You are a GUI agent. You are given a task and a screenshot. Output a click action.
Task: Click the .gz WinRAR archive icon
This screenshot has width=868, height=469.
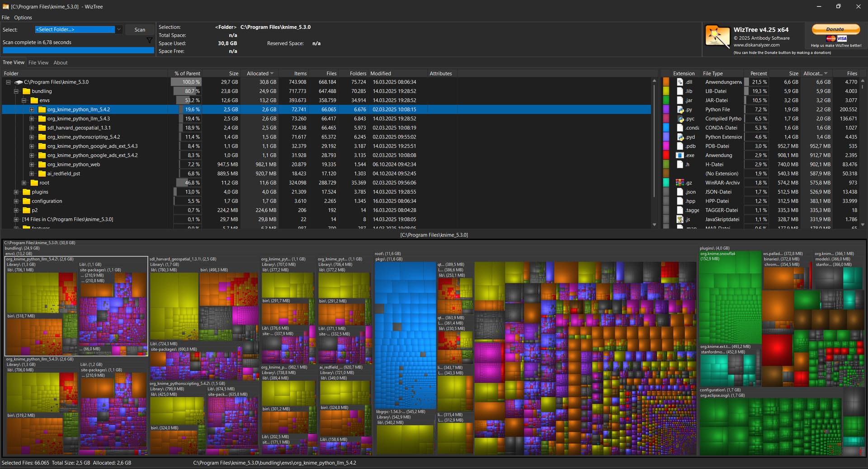tap(679, 183)
